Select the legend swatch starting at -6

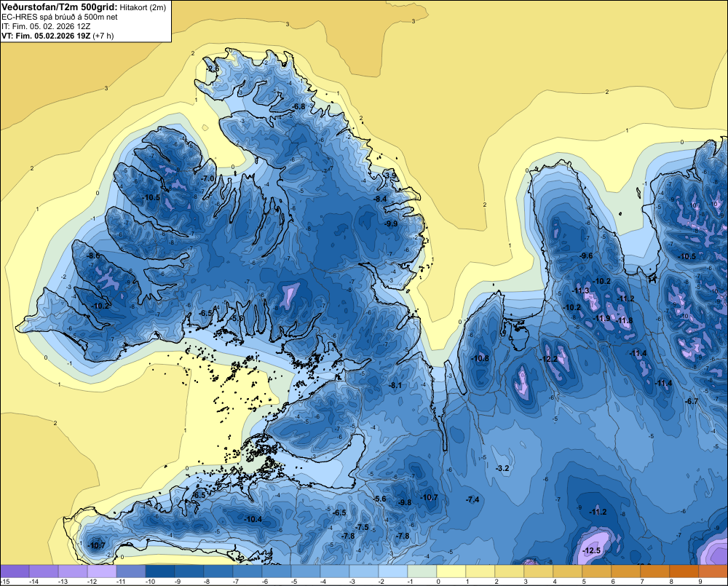click(277, 571)
